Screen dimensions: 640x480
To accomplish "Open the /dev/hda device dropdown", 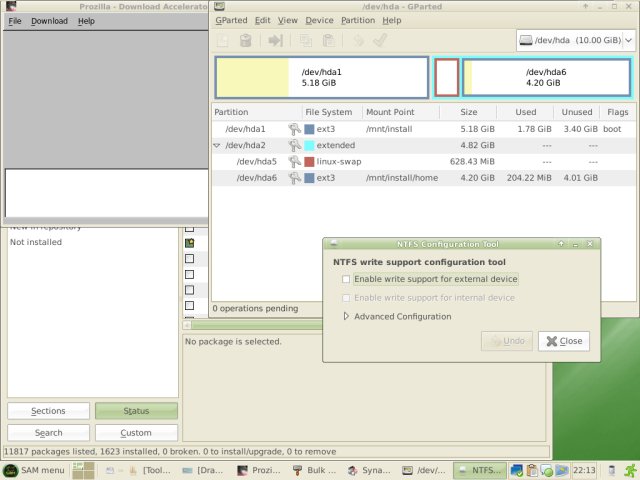I will coord(576,41).
